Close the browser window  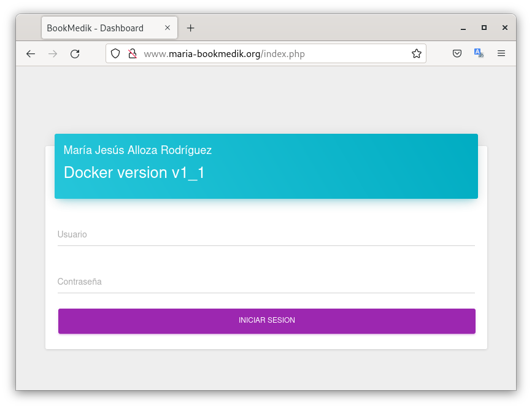tap(505, 28)
